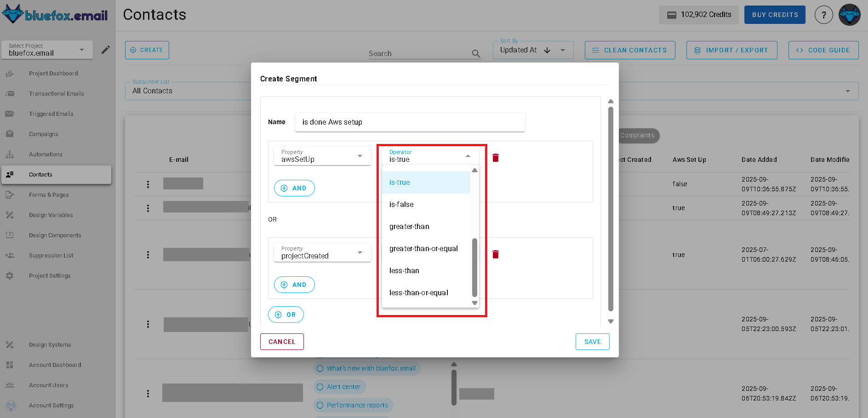Edit the project name with the pencil icon
This screenshot has width=868, height=418.
106,49
